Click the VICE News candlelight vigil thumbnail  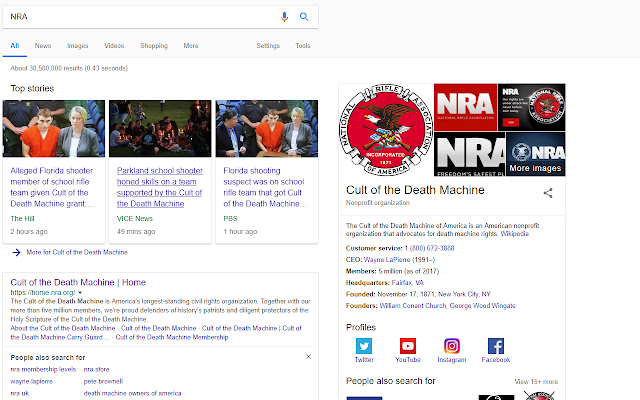pos(160,129)
